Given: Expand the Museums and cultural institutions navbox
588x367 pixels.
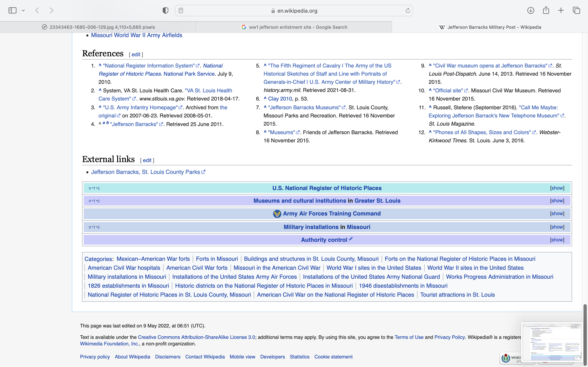Looking at the screenshot, I should click(557, 201).
